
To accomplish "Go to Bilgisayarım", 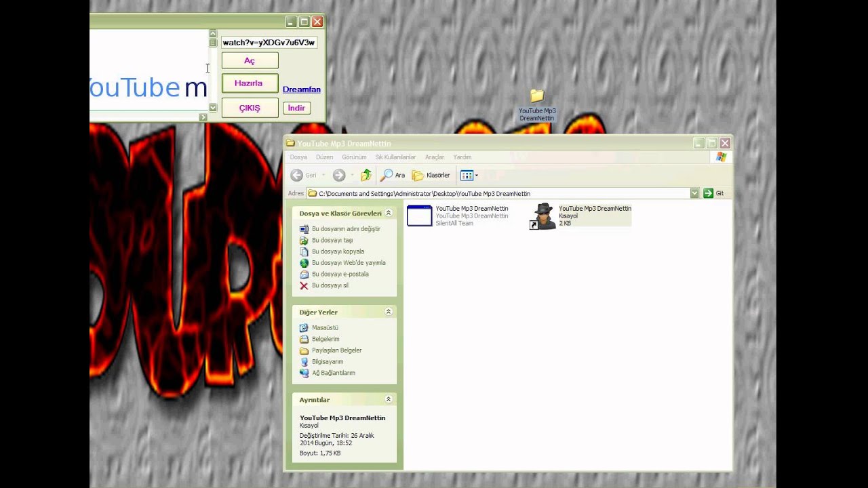I will [x=328, y=362].
